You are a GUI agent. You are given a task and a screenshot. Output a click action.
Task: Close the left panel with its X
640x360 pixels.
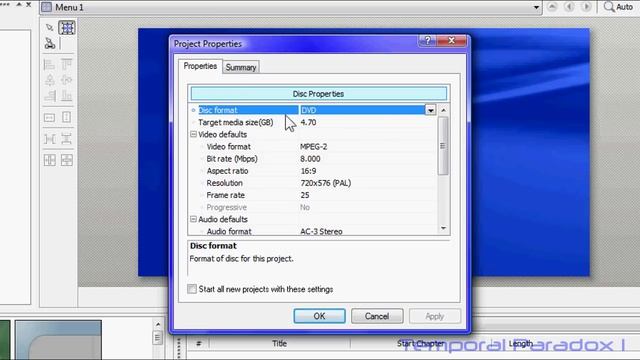29,4
